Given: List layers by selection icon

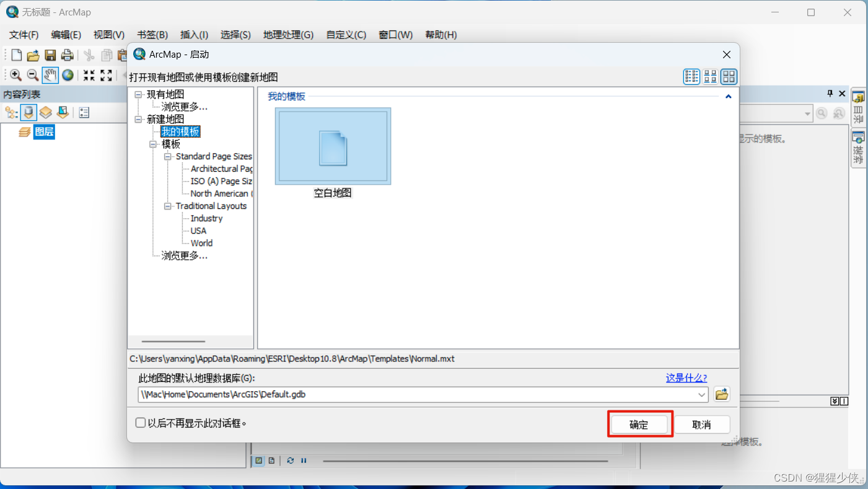Looking at the screenshot, I should click(63, 112).
